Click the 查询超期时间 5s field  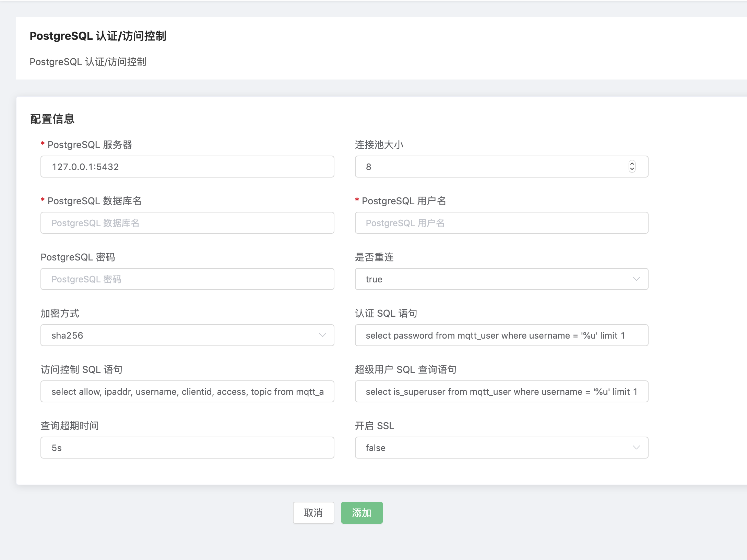tap(187, 448)
